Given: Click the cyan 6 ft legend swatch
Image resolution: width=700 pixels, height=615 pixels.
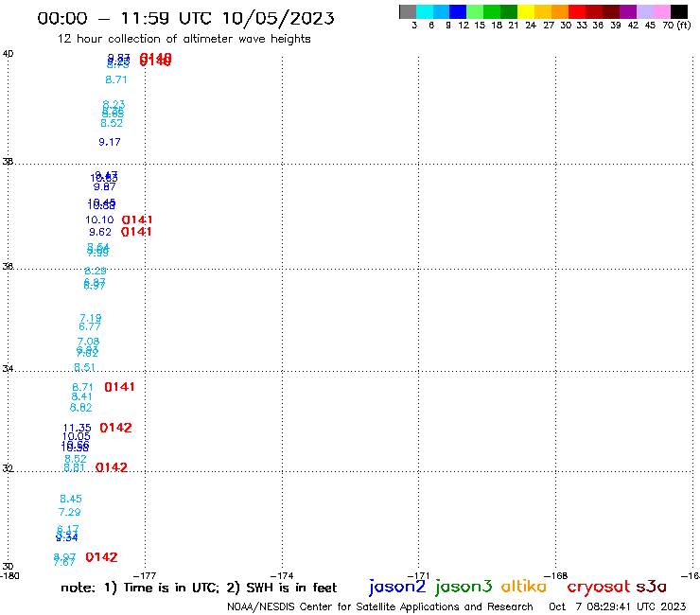Looking at the screenshot, I should click(425, 11).
